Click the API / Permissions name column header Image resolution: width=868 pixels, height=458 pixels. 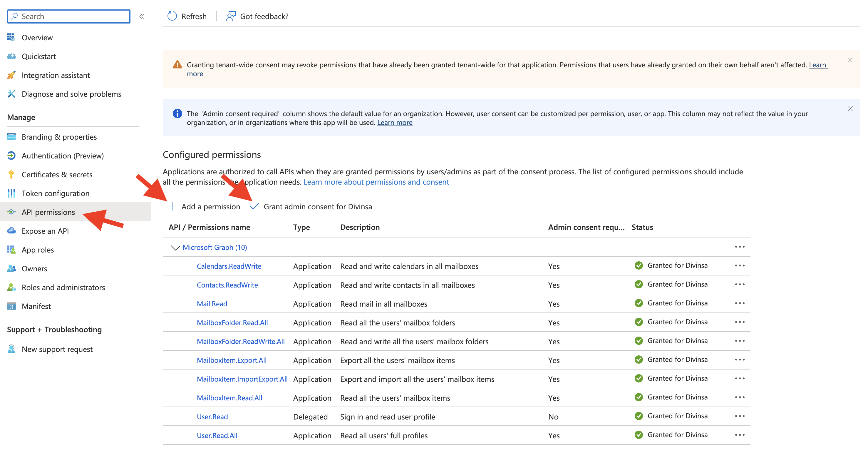point(209,227)
